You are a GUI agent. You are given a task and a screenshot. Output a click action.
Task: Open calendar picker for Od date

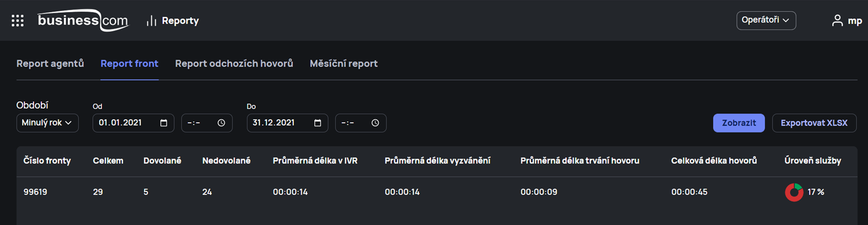click(164, 123)
